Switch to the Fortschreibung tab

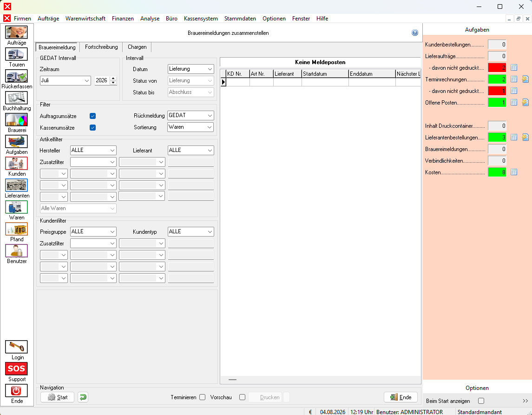(101, 47)
